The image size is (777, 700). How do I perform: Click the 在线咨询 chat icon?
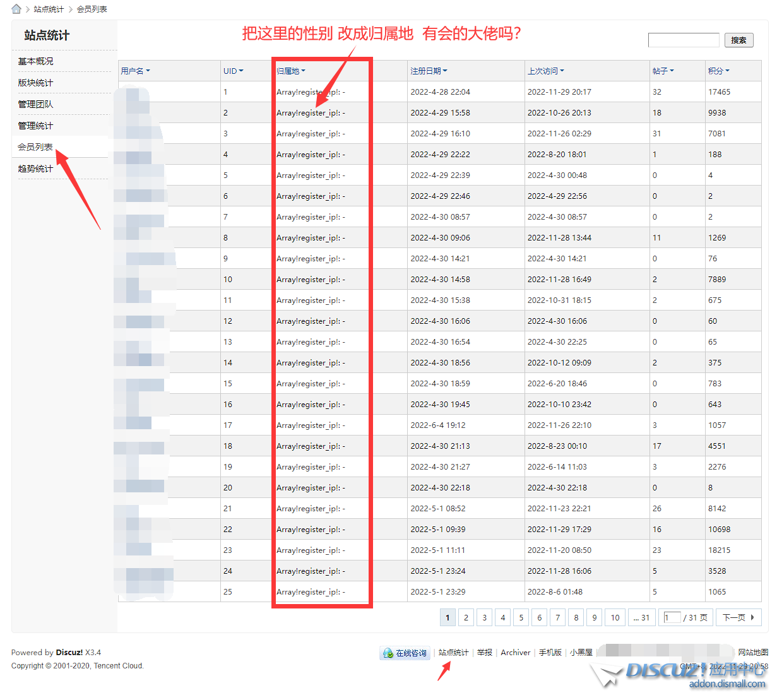click(388, 653)
